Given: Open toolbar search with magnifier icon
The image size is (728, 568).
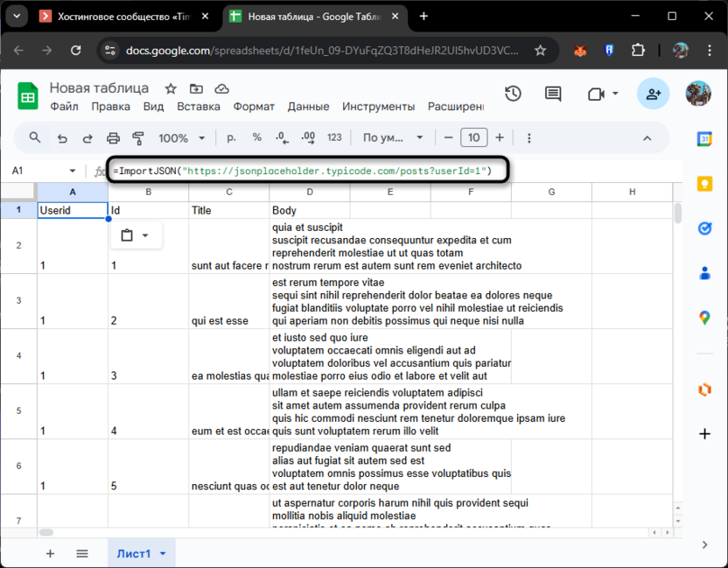Looking at the screenshot, I should [36, 137].
